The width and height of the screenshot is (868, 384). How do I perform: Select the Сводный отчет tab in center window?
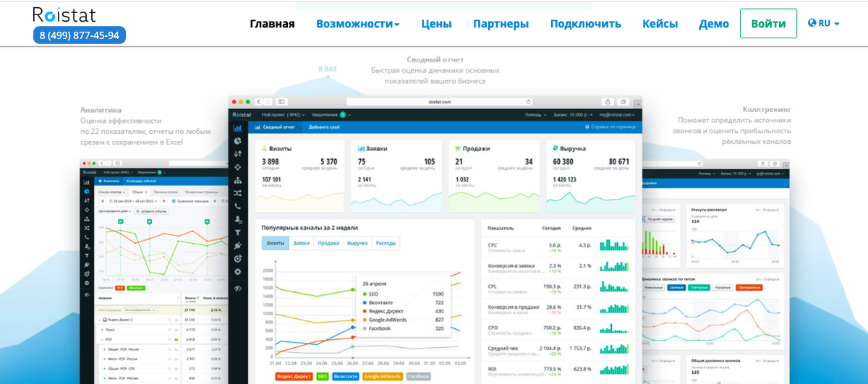(275, 127)
